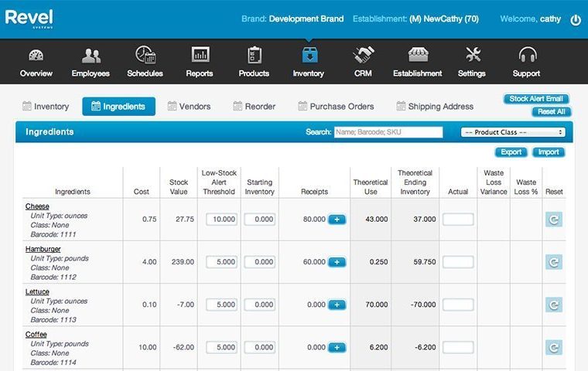
Task: Click Hamburger starting inventory field
Action: pos(260,262)
